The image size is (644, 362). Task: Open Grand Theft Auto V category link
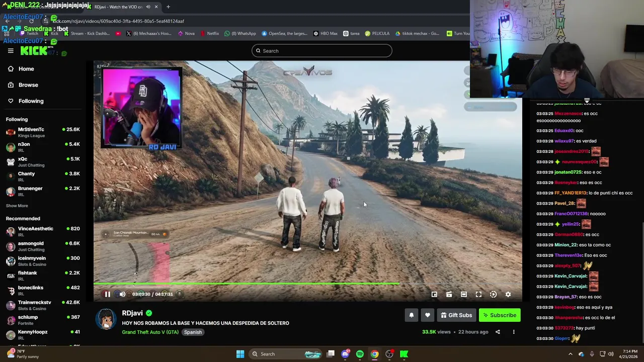[x=150, y=332]
